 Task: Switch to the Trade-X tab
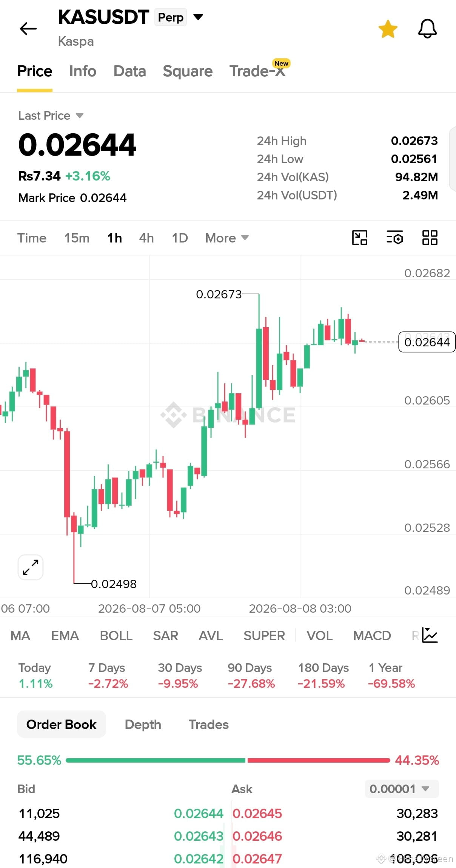click(257, 71)
